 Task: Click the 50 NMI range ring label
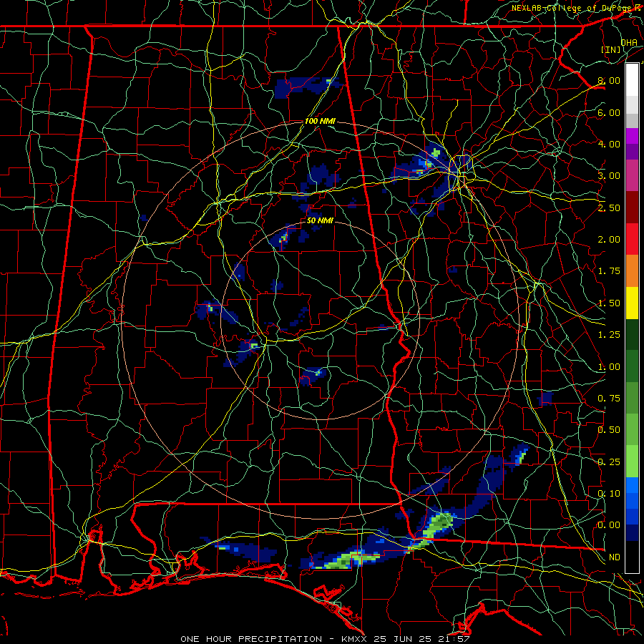(320, 220)
